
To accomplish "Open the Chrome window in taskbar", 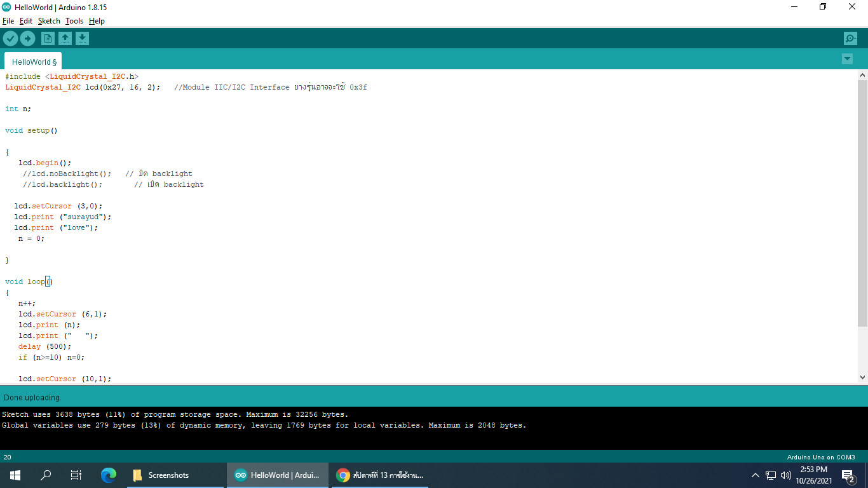I will [379, 475].
